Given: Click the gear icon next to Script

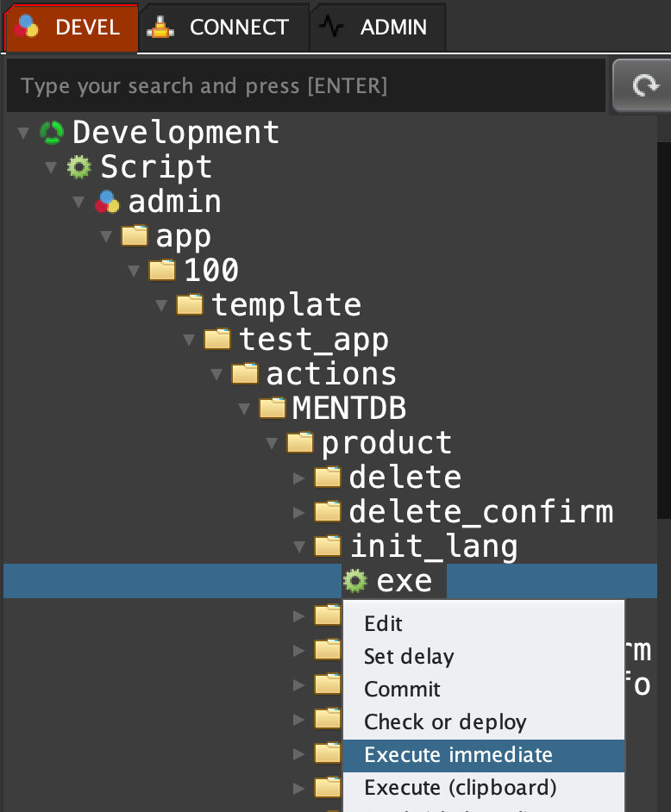Looking at the screenshot, I should click(79, 166).
